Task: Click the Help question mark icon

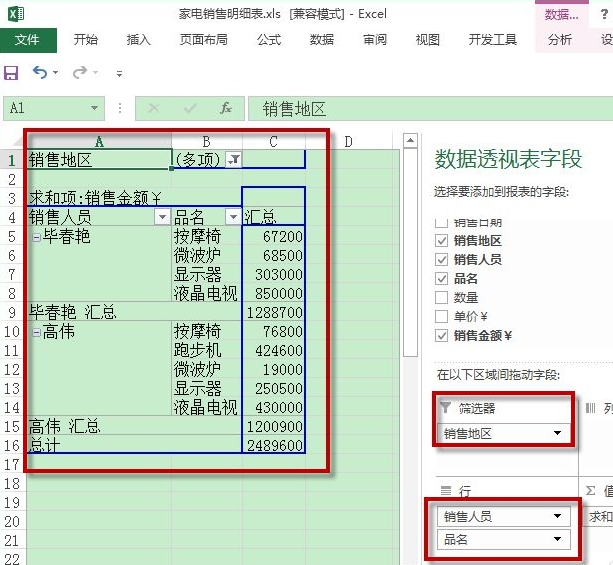Action: [606, 14]
